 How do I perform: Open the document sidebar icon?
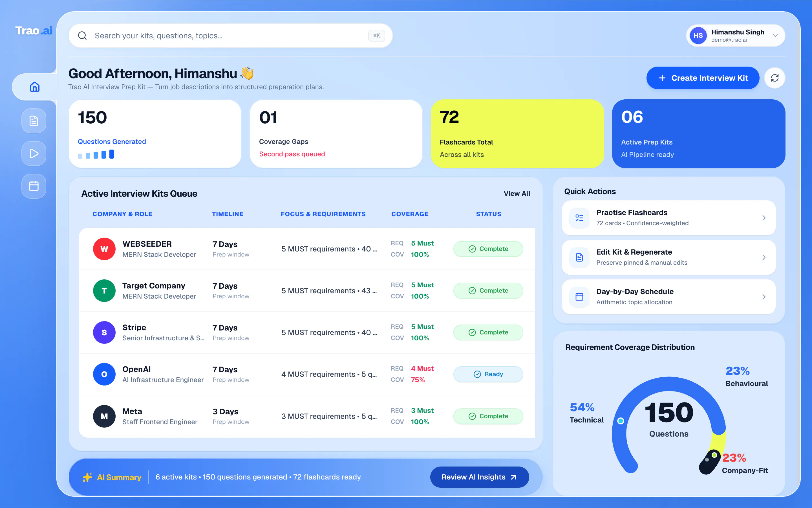click(x=34, y=121)
